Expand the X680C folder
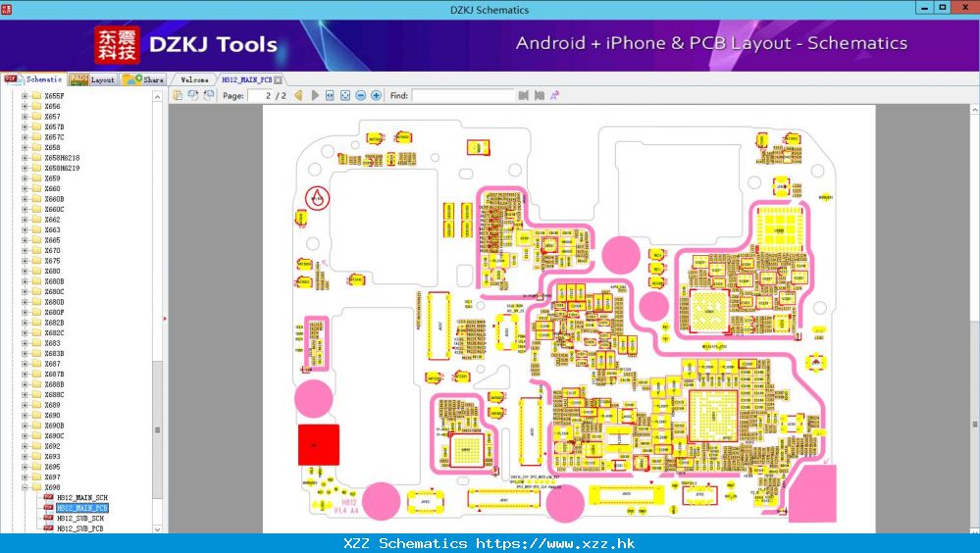980x553 pixels. [x=25, y=292]
